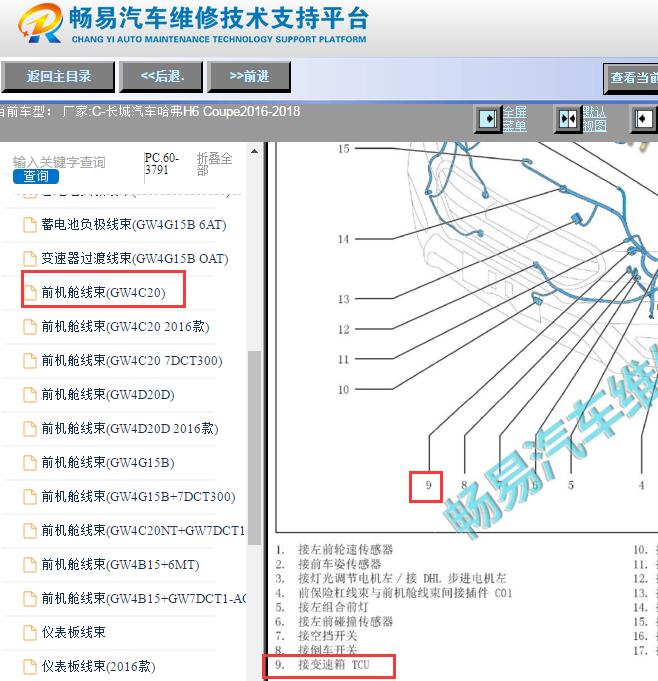Click callout number 10 in the diagram
The image size is (658, 681).
pos(344,390)
